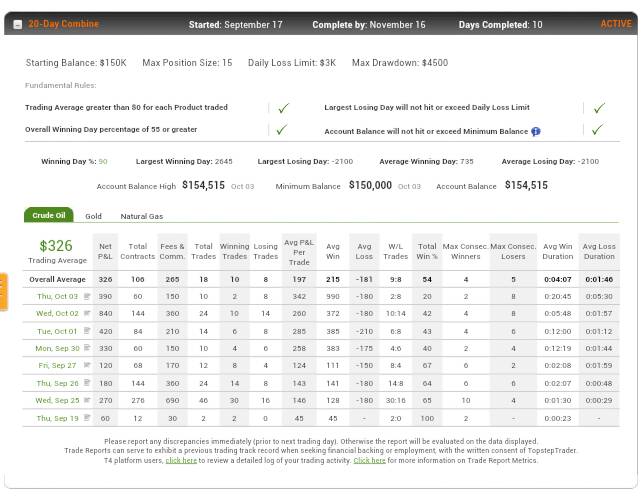The height and width of the screenshot is (497, 641).
Task: Open note icon for Fri, Sep 27
Action: coord(87,365)
